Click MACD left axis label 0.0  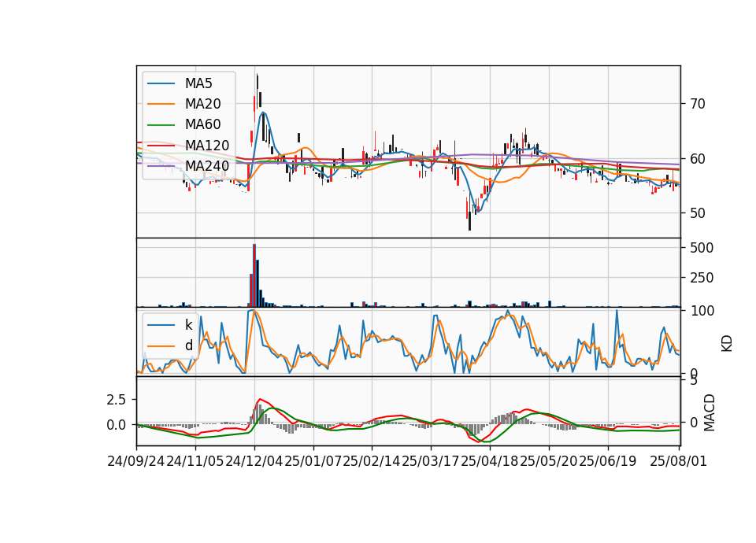[117, 425]
